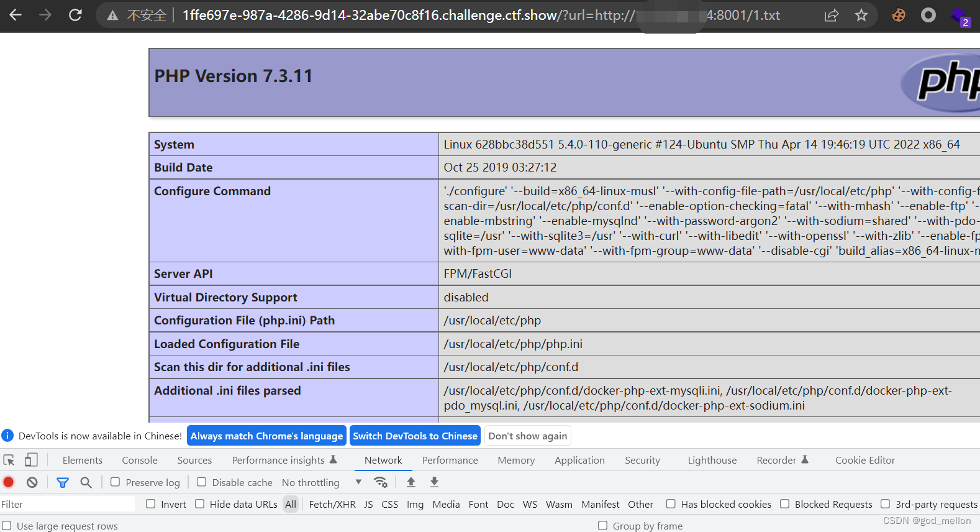Open the Recorder tab
980x532 pixels.
pyautogui.click(x=783, y=461)
